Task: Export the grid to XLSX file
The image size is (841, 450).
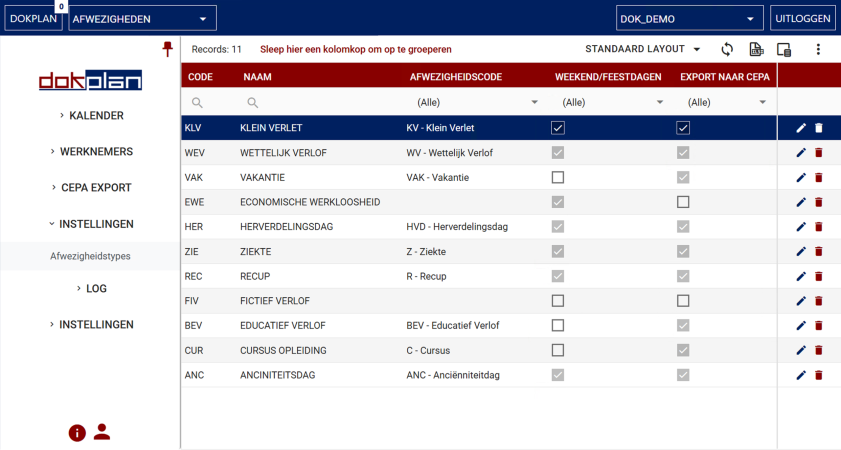Action: point(756,49)
